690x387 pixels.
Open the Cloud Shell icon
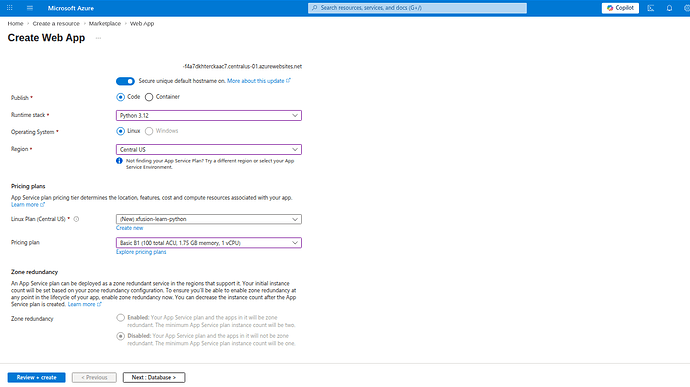(x=651, y=8)
